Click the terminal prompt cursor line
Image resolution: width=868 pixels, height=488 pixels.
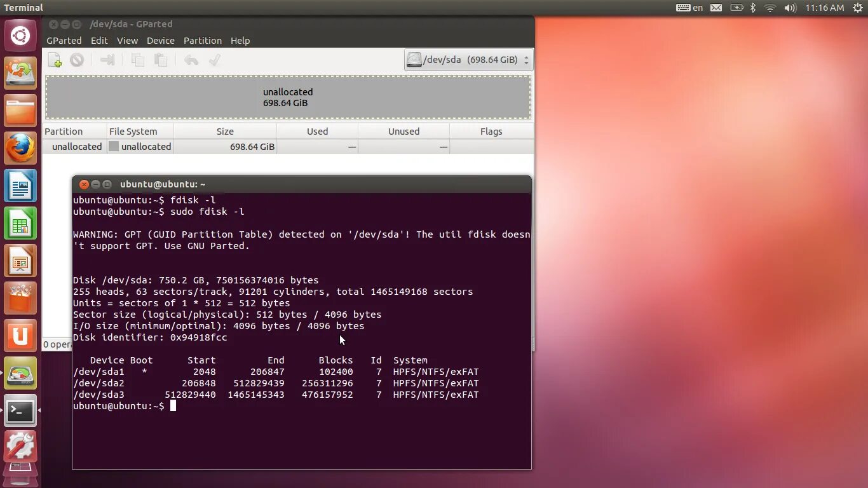pos(125,406)
